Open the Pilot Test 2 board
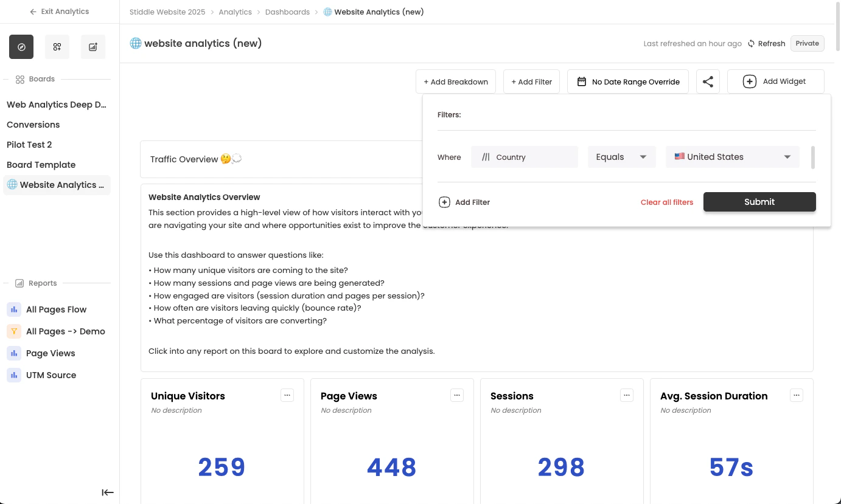Viewport: 841px width, 504px height. point(29,145)
